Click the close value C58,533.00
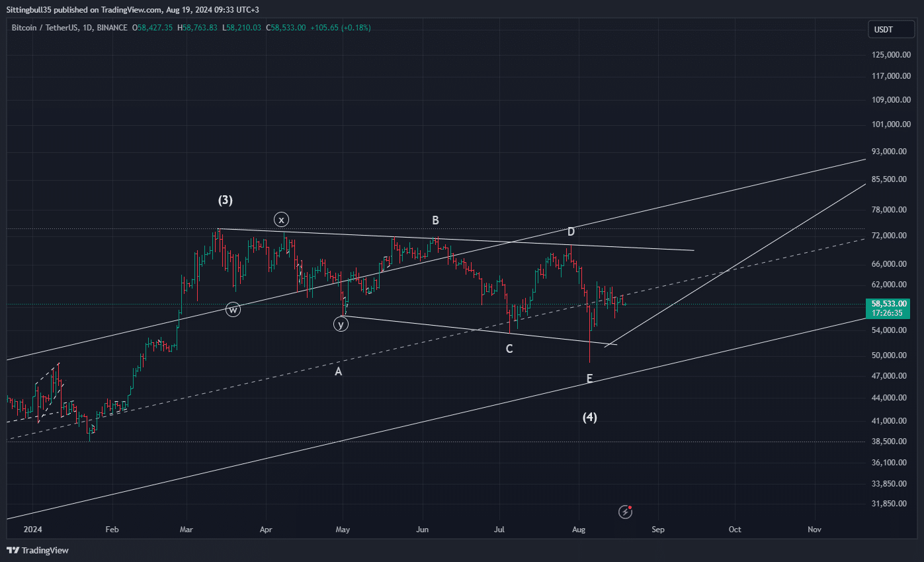Screen dimensions: 924x562 [x=286, y=28]
